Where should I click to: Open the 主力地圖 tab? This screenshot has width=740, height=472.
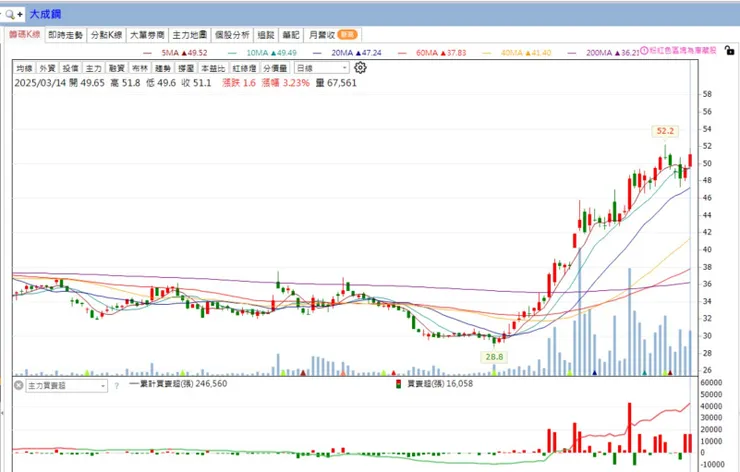190,35
